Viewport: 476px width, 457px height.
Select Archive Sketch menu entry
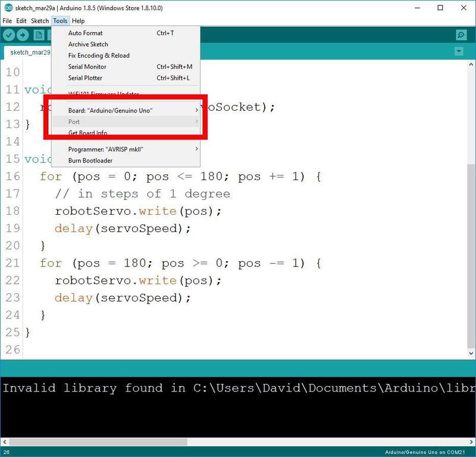[126, 44]
